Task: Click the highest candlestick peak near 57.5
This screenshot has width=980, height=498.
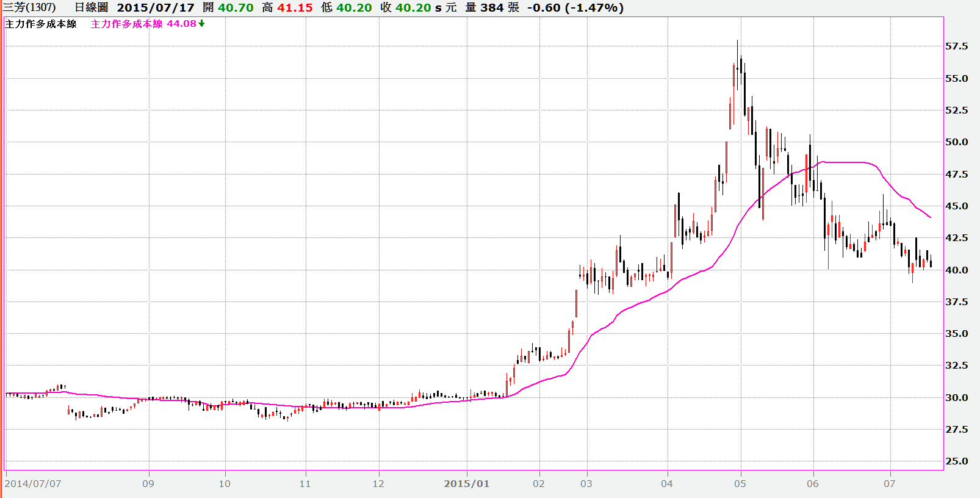Action: click(737, 43)
